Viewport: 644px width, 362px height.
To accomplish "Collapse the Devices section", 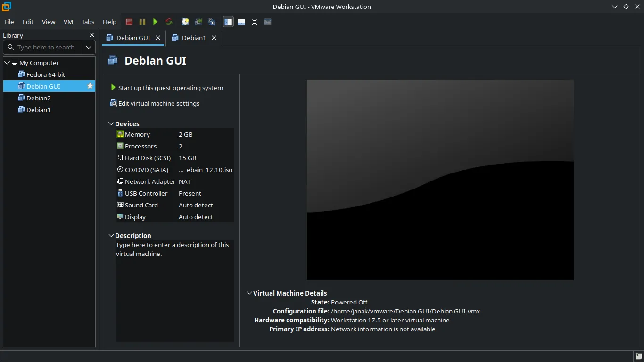I will pos(111,124).
